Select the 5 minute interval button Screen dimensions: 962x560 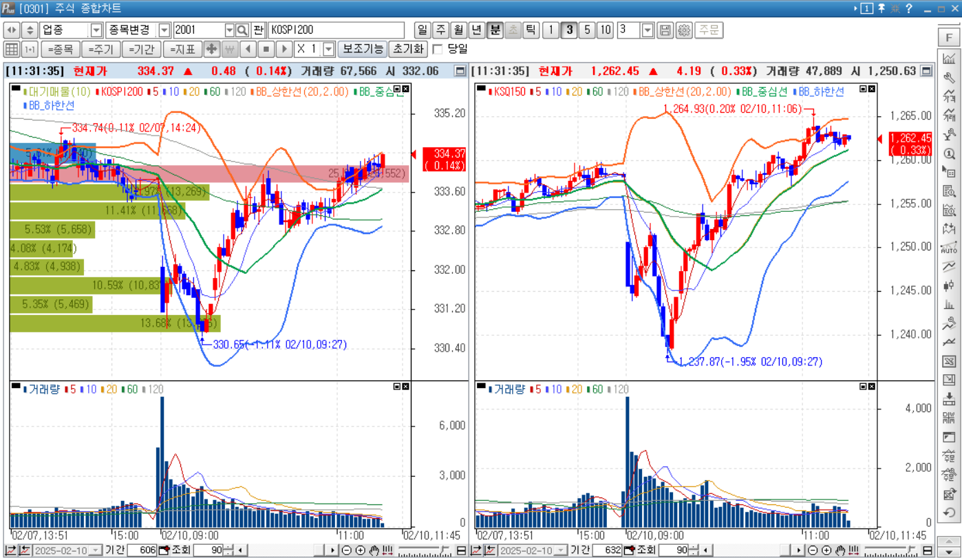point(586,30)
